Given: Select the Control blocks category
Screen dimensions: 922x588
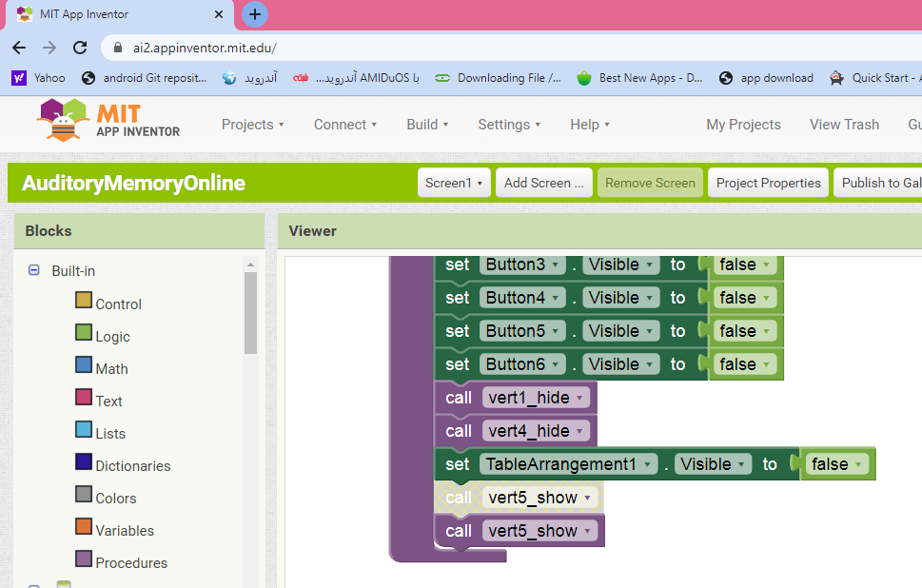Looking at the screenshot, I should [117, 304].
